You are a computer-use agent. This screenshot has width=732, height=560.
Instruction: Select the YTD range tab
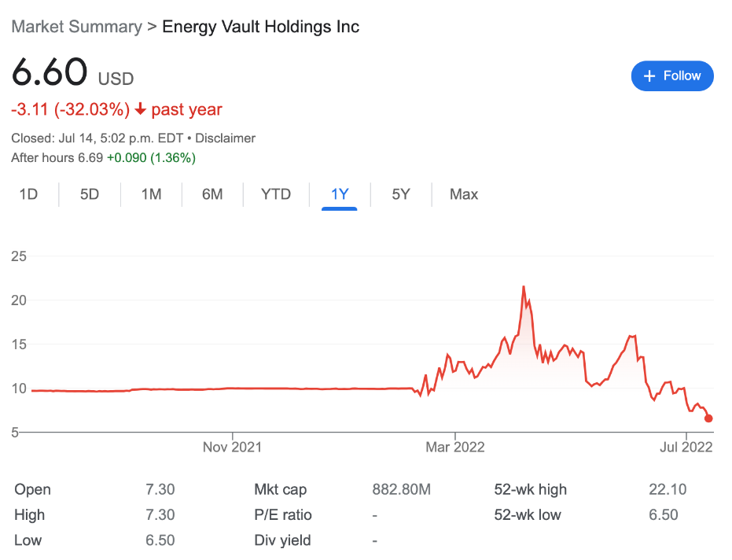(x=276, y=194)
